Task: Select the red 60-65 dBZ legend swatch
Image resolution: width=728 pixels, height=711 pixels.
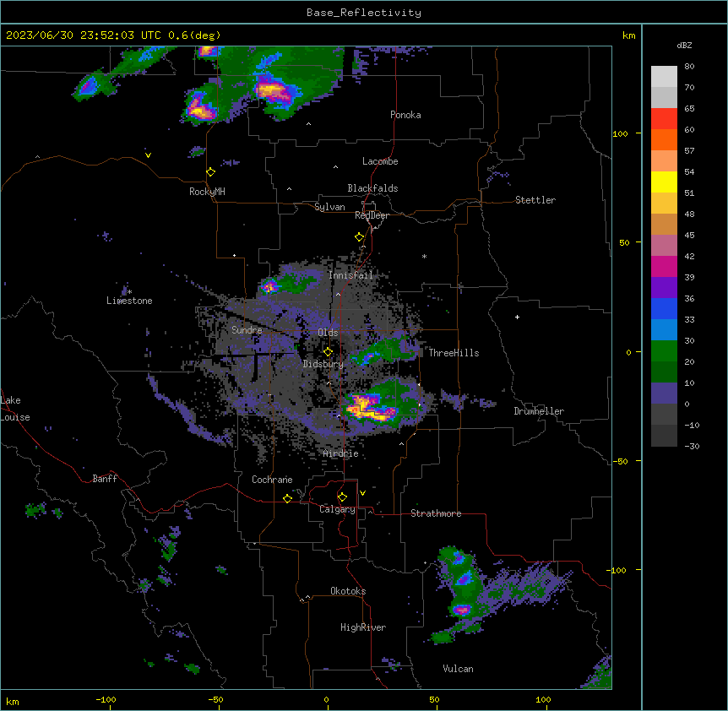Action: (x=664, y=119)
